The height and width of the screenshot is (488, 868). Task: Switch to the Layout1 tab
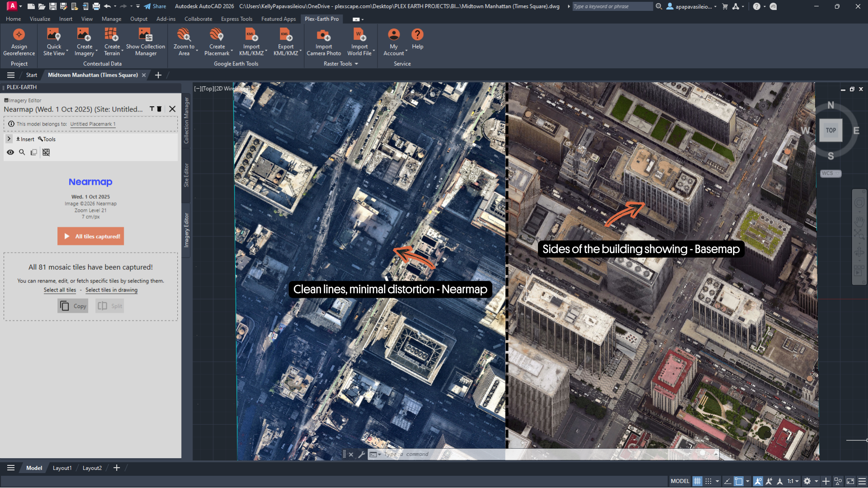pos(62,468)
